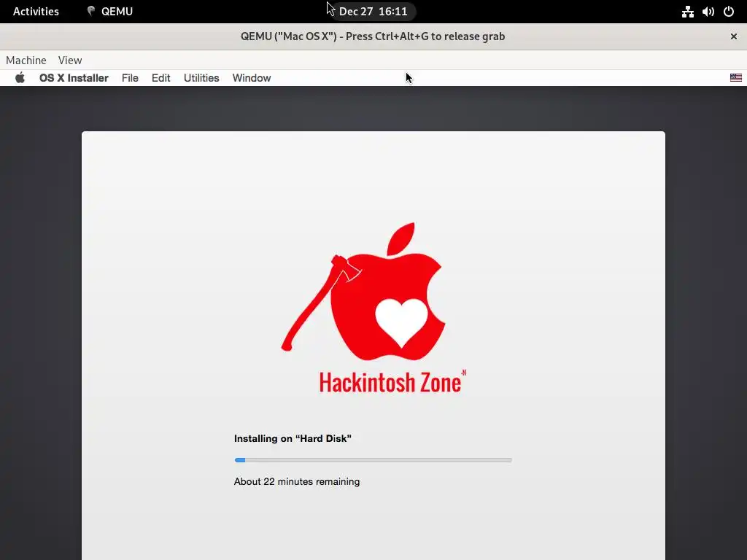Viewport: 747px width, 560px height.
Task: Open the QEMU Machine menu
Action: click(x=26, y=60)
